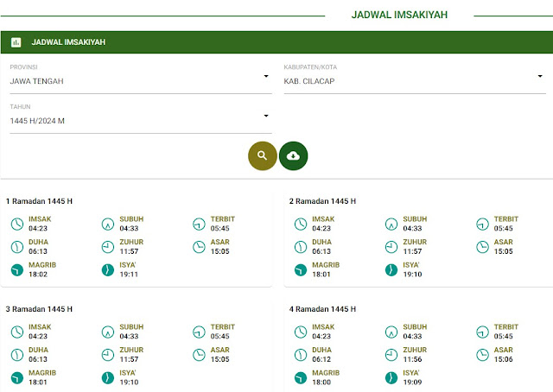
Task: Click Duha time 06:12 on 4 Ramadan
Action: pyautogui.click(x=321, y=359)
